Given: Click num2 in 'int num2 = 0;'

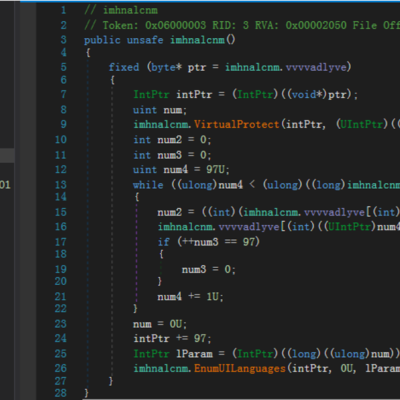Looking at the screenshot, I should pos(170,139).
